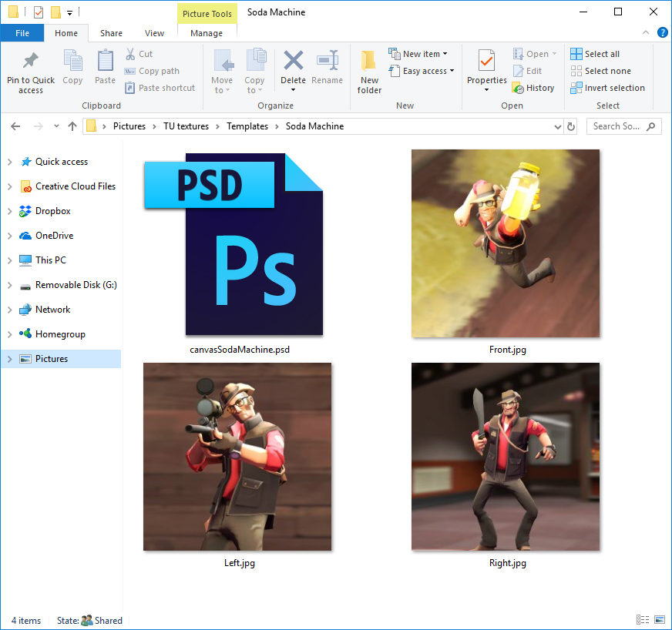Select Removable Disk (G:) in sidebar
Screen dimensions: 672x630
coord(76,285)
